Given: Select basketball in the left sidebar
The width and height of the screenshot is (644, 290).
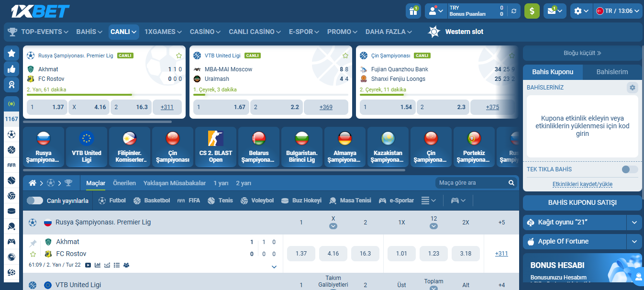Looking at the screenshot, I should click(11, 150).
